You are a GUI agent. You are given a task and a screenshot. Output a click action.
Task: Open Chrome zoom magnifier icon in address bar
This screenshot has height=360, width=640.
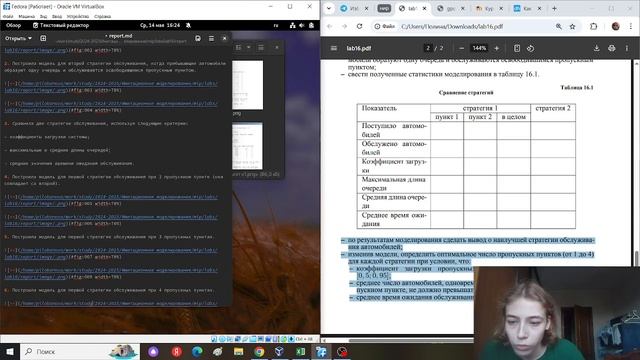point(558,26)
